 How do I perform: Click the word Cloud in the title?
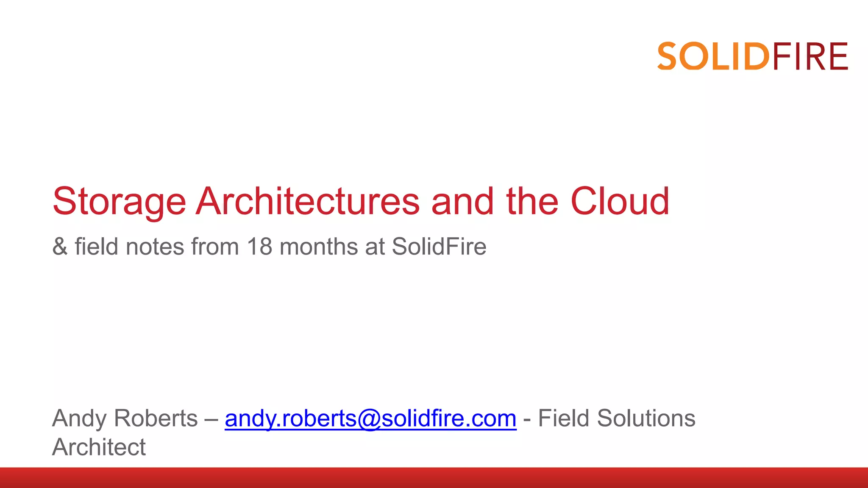point(620,202)
